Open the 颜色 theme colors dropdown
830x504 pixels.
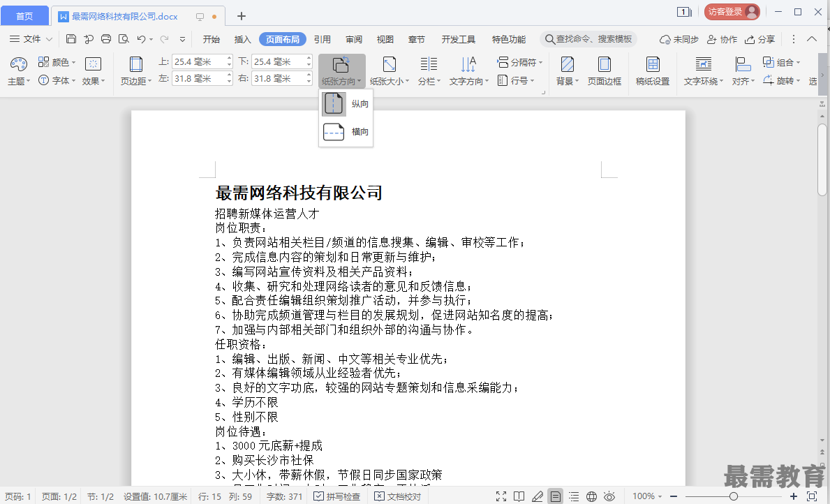(57, 62)
